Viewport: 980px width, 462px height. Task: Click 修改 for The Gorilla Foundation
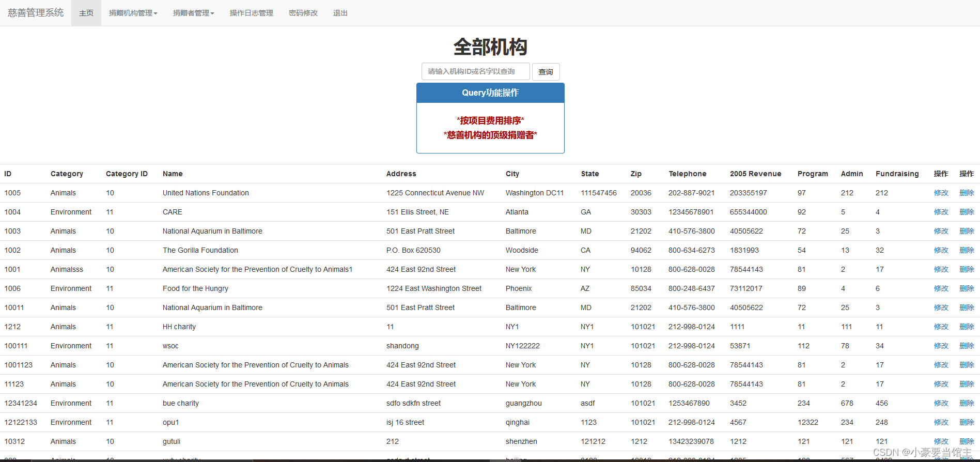(x=941, y=250)
